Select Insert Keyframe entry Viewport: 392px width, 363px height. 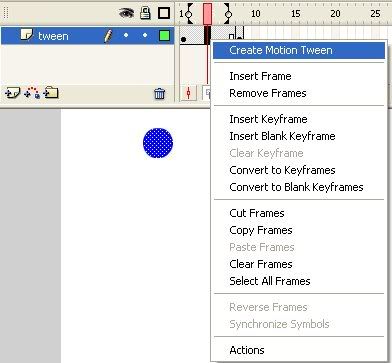click(268, 119)
